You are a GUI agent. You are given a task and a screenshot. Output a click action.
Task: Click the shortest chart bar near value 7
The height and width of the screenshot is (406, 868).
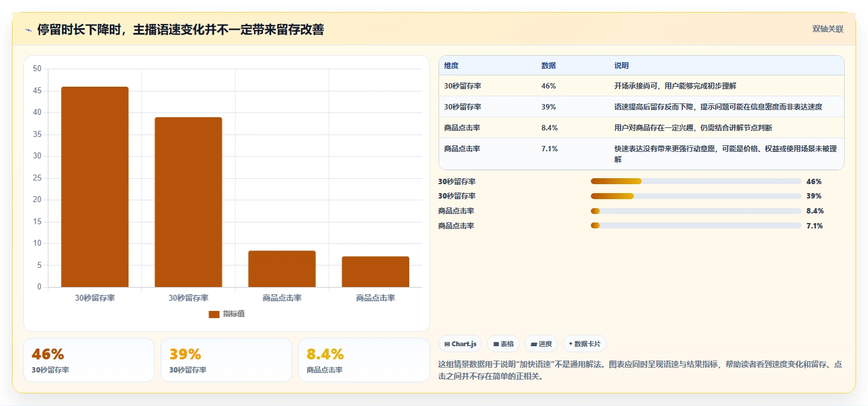pos(375,271)
